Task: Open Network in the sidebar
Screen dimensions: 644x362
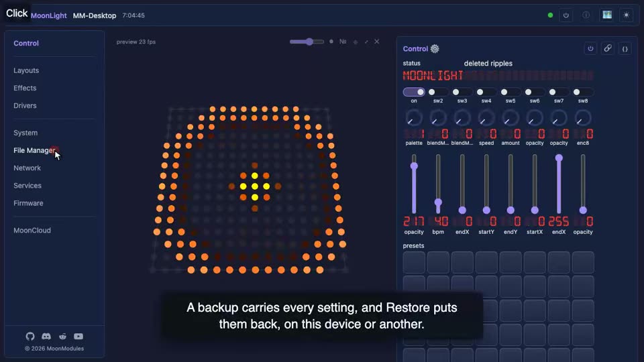Action: 27,168
